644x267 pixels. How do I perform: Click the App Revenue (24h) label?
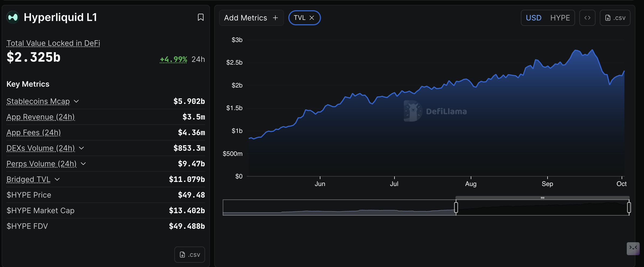(x=40, y=117)
